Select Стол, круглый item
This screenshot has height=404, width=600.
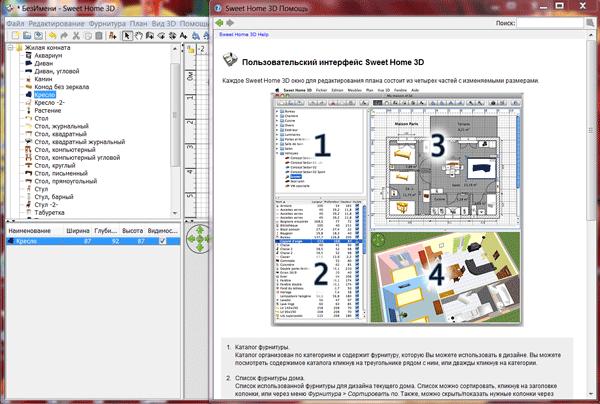55,166
